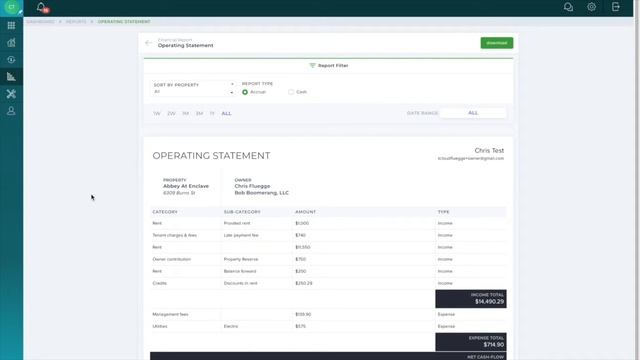Image resolution: width=640 pixels, height=360 pixels.
Task: Click the Electric sub-category cell
Action: (231, 327)
